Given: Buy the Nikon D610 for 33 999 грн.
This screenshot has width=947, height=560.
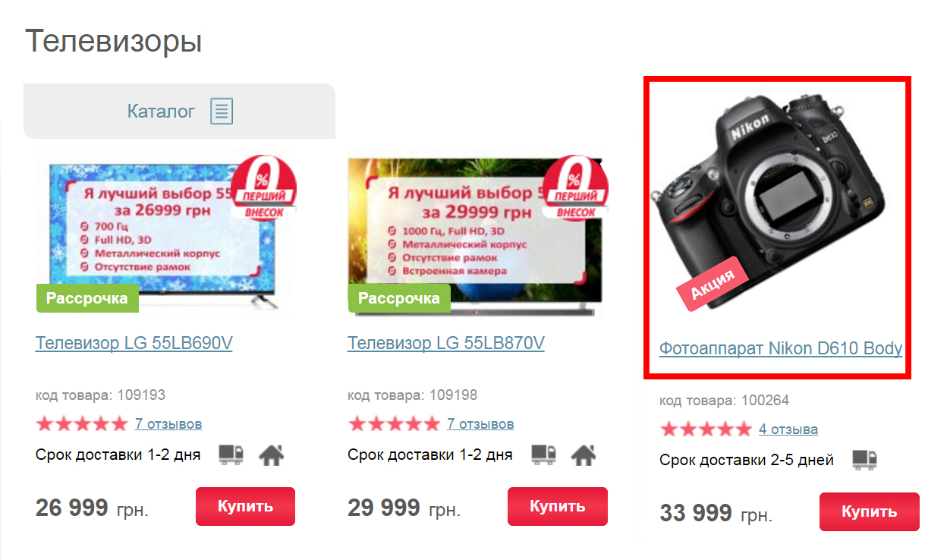Looking at the screenshot, I should click(870, 511).
